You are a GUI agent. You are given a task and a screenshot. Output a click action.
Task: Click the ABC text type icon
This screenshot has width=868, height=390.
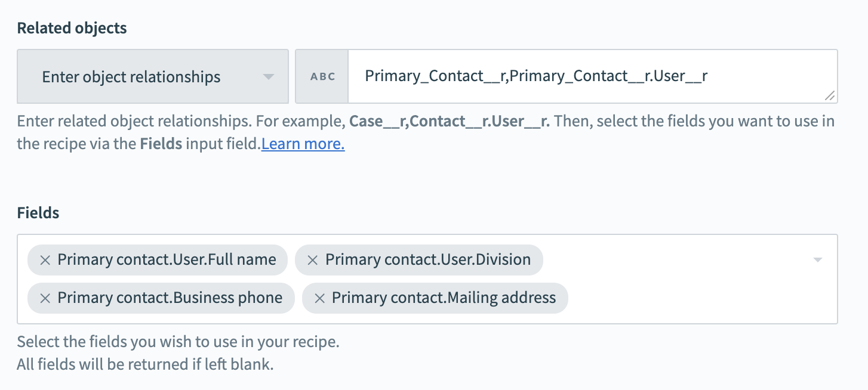pos(323,77)
